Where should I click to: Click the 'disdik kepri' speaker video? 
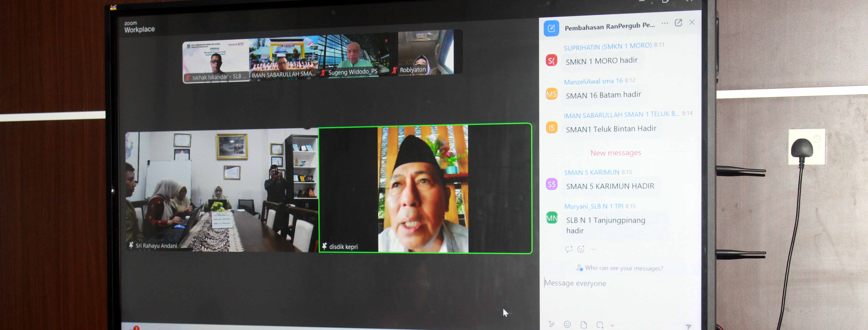tap(425, 188)
